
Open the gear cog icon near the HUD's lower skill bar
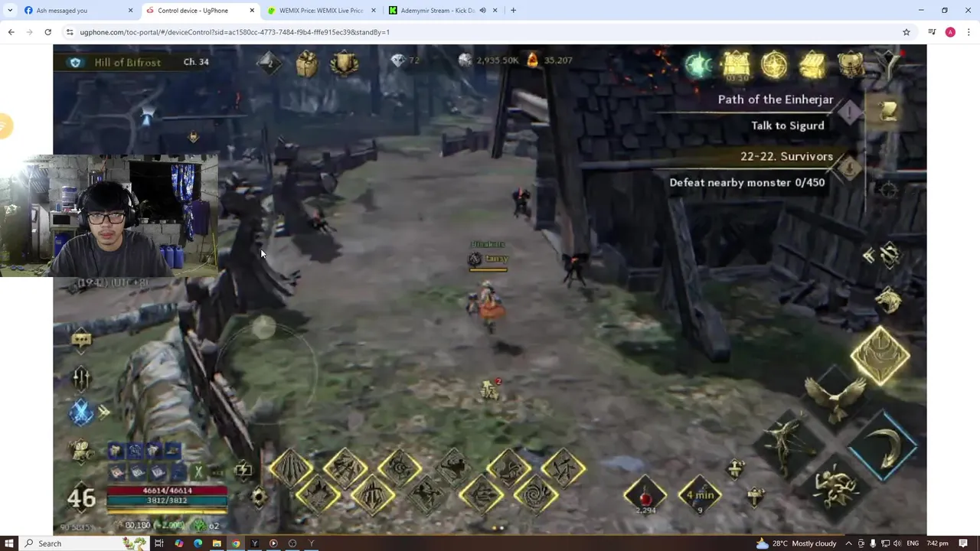point(259,497)
